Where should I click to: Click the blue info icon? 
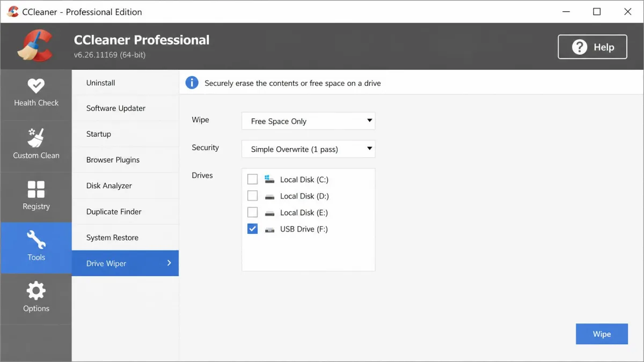coord(192,83)
